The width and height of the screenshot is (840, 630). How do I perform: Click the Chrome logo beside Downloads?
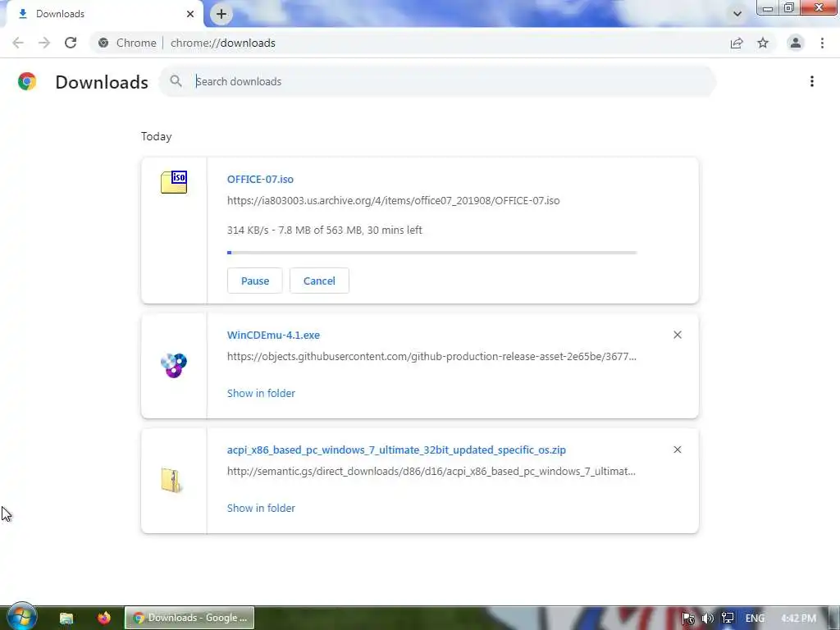(27, 81)
